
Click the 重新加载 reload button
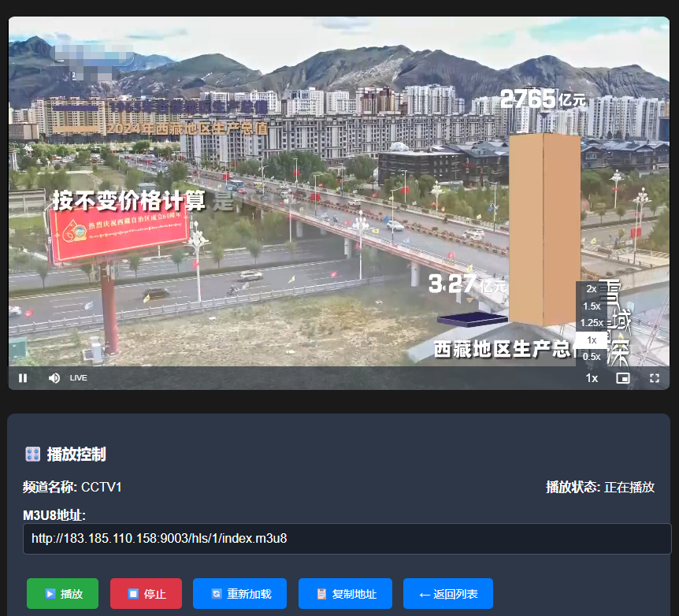tap(241, 594)
